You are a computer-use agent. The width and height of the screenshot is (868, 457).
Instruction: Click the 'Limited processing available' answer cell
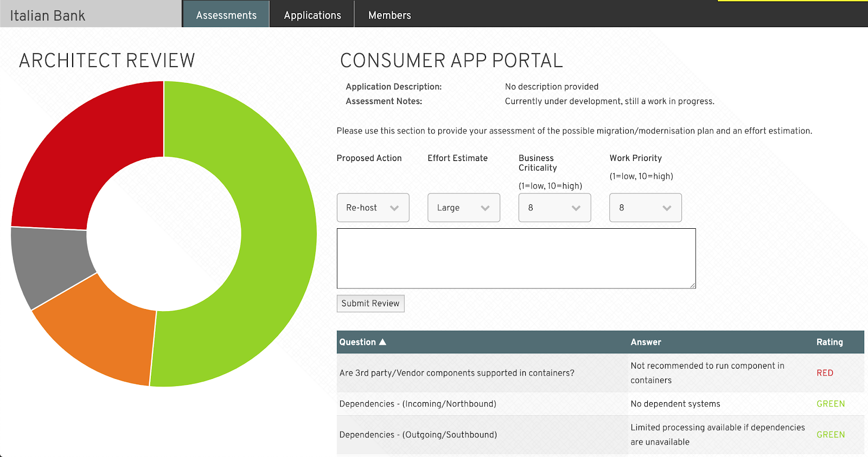(x=718, y=435)
